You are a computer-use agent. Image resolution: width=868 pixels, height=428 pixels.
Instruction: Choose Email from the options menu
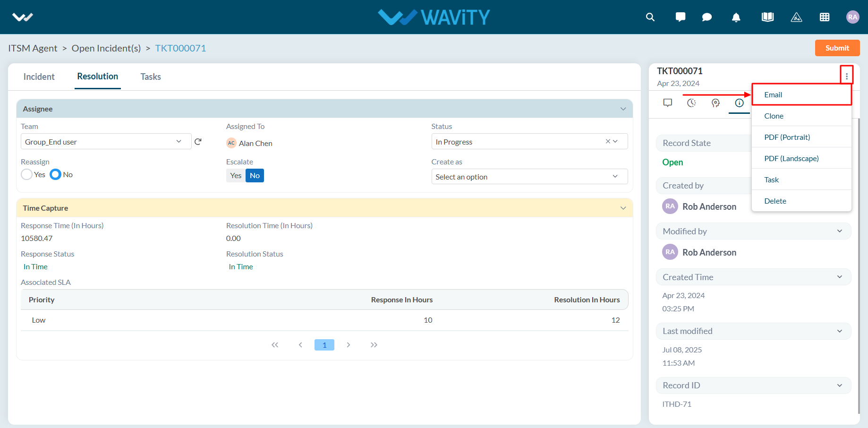pyautogui.click(x=801, y=94)
